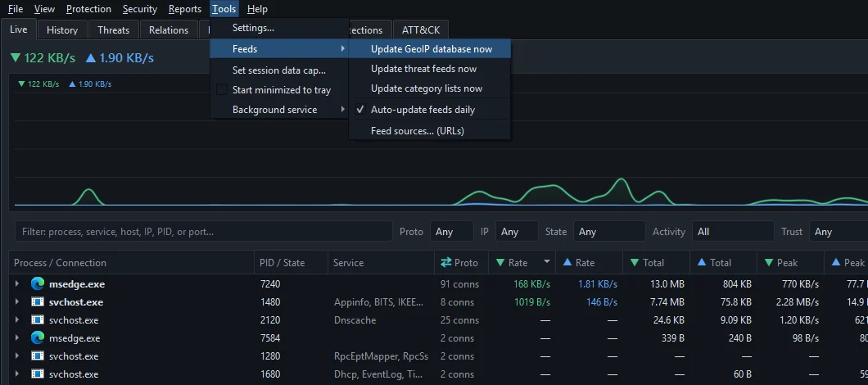
Task: Open the Trust filter dropdown
Action: 839,232
